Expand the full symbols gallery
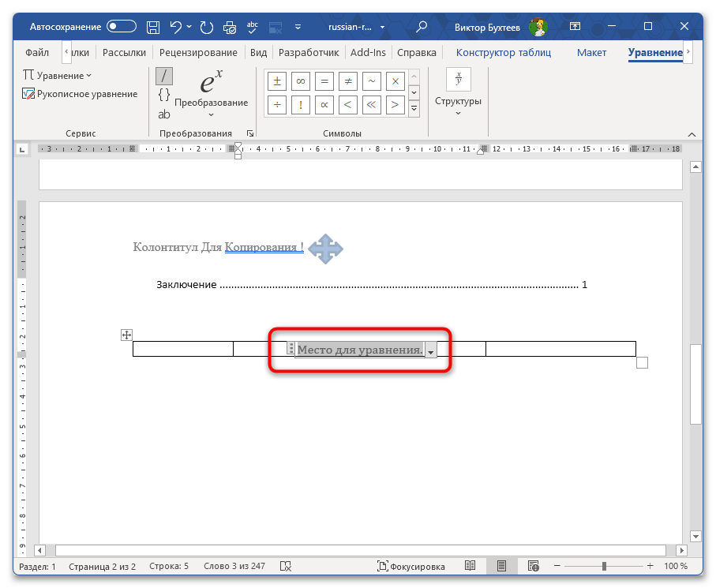Image resolution: width=716 pixels, height=588 pixels. pyautogui.click(x=414, y=109)
